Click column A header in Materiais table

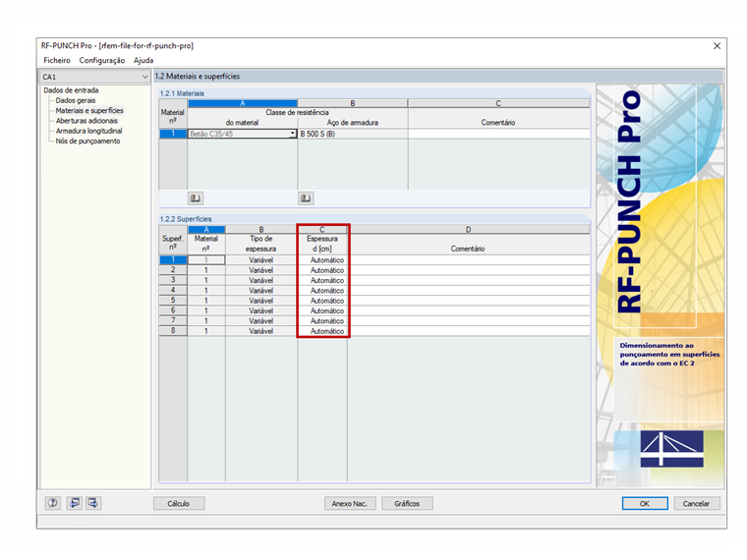[243, 103]
